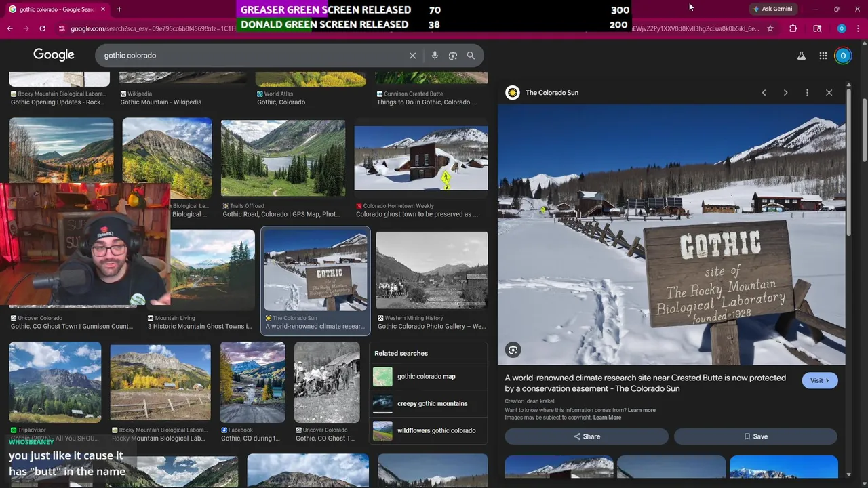Click The Colorado Sun source name in panel header

[552, 93]
